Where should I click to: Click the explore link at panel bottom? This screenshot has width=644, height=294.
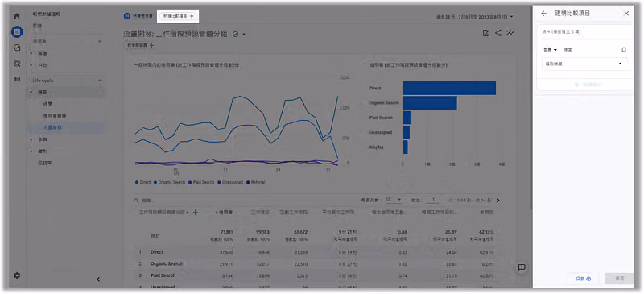[583, 279]
